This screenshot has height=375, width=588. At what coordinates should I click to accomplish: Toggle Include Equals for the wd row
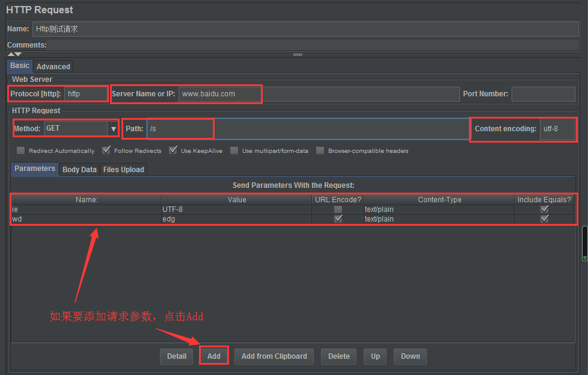[x=545, y=219]
